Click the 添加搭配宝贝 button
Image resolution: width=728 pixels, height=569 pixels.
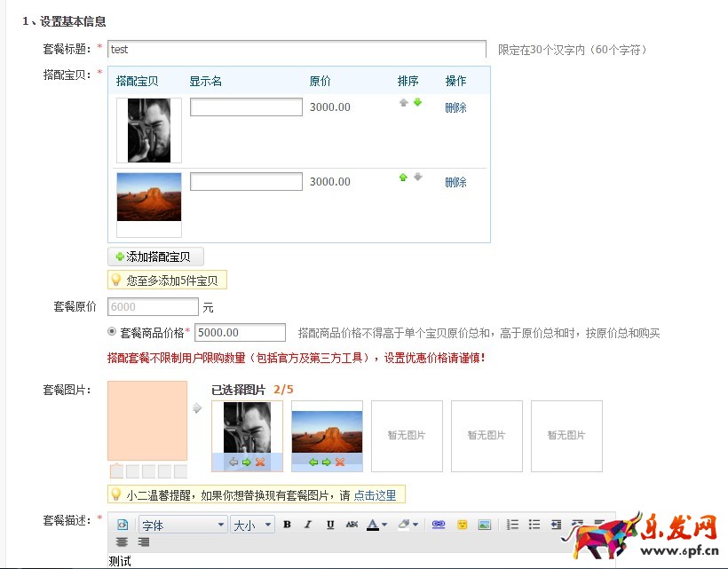click(155, 256)
